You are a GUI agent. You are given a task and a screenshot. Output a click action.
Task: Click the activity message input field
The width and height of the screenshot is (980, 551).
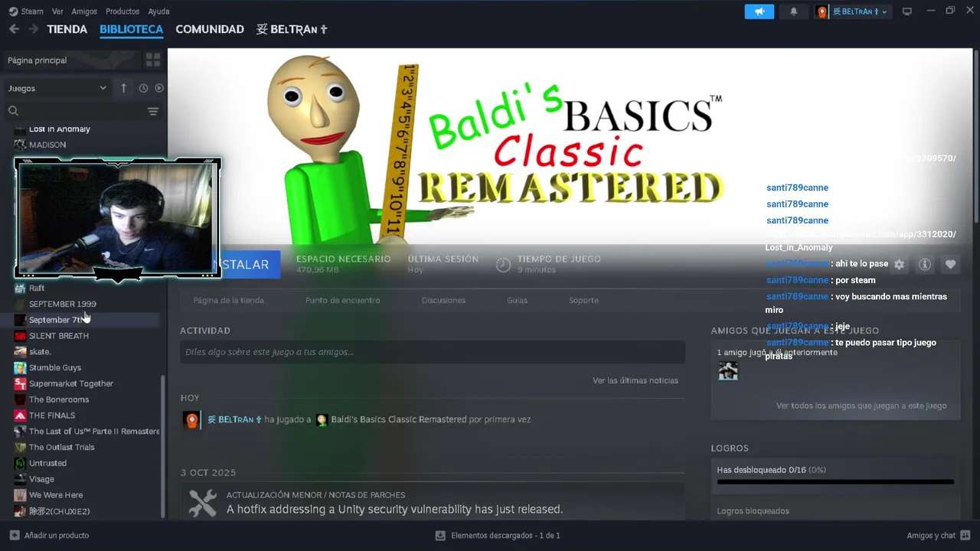pos(433,352)
